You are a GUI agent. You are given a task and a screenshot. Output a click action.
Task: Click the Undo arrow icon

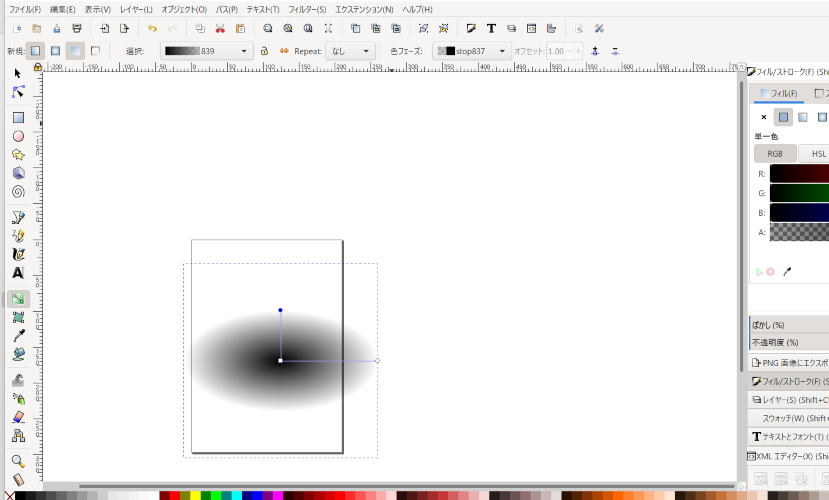pyautogui.click(x=152, y=29)
